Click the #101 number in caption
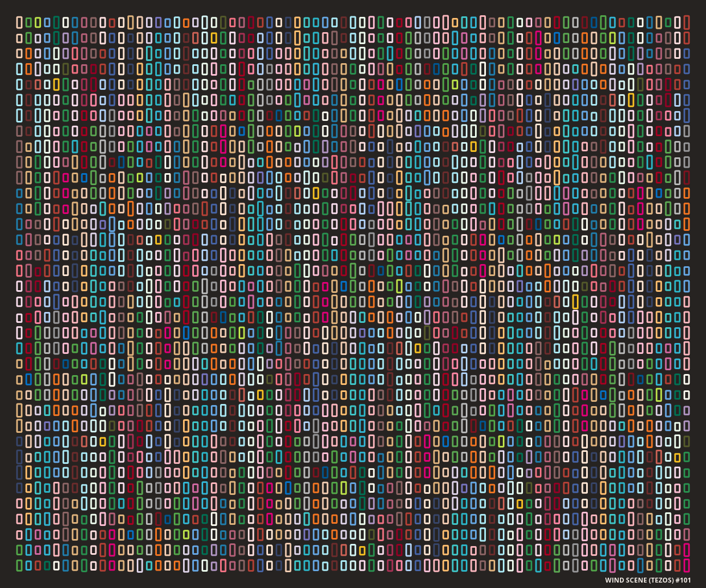 pyautogui.click(x=683, y=580)
